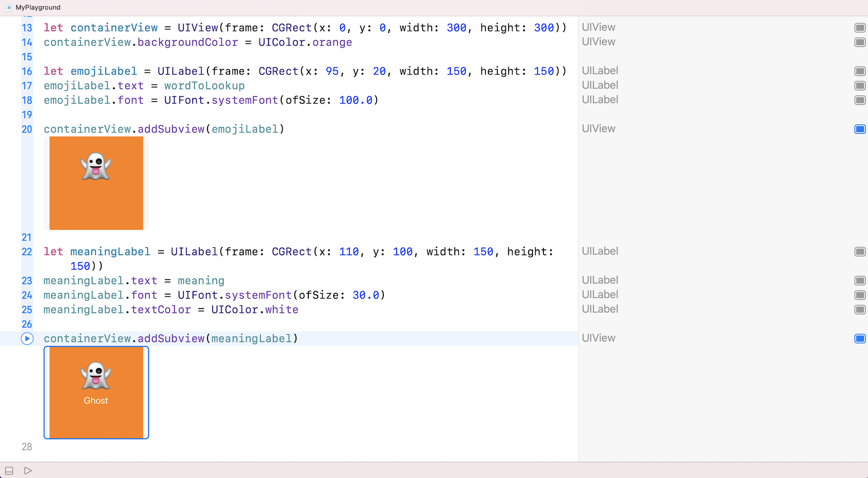Toggle inline result view for line 13

click(859, 28)
